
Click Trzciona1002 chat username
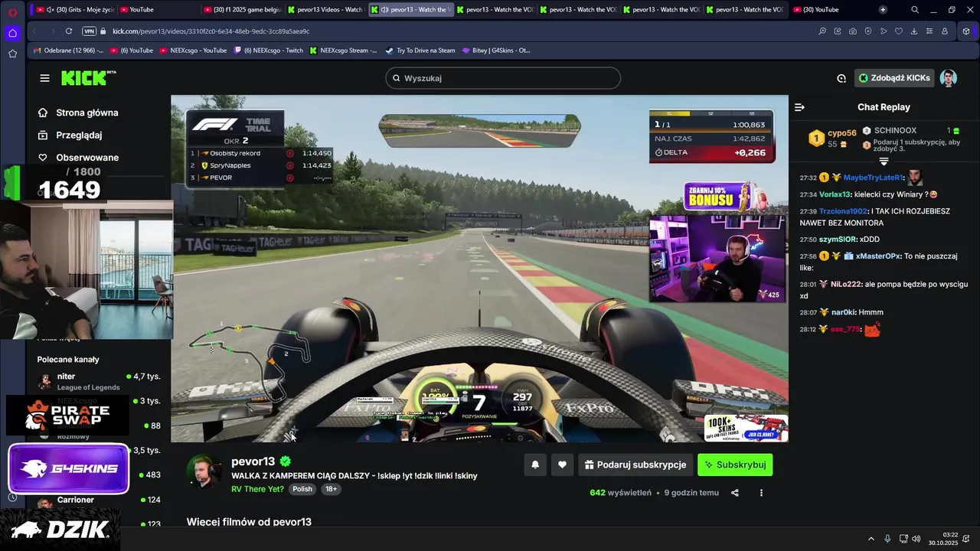point(843,211)
